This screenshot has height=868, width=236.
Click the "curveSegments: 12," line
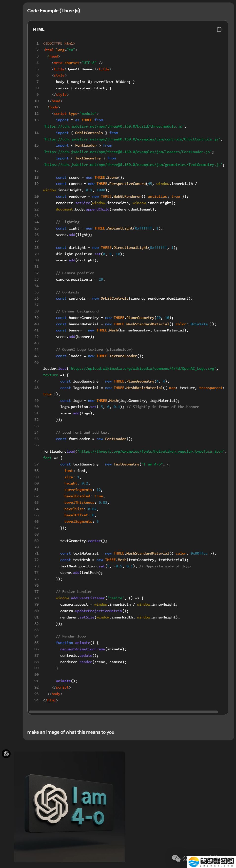[x=84, y=490]
